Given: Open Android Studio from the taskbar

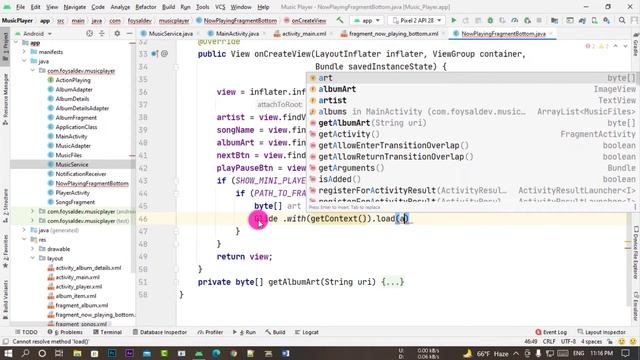Looking at the screenshot, I should (x=199, y=353).
